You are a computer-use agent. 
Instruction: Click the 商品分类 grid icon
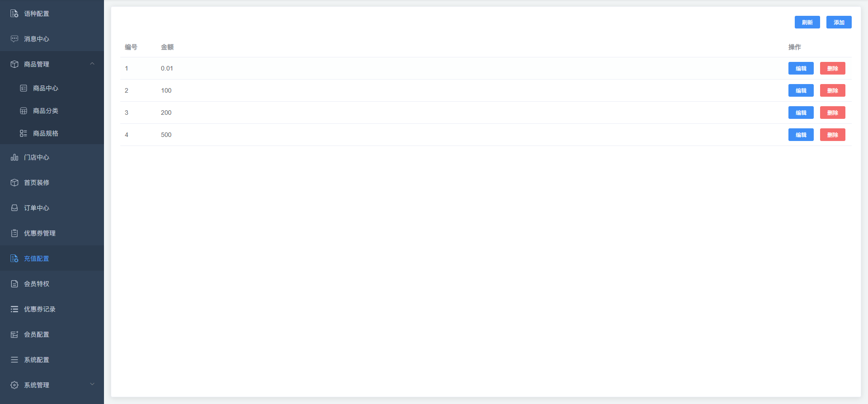click(x=24, y=111)
